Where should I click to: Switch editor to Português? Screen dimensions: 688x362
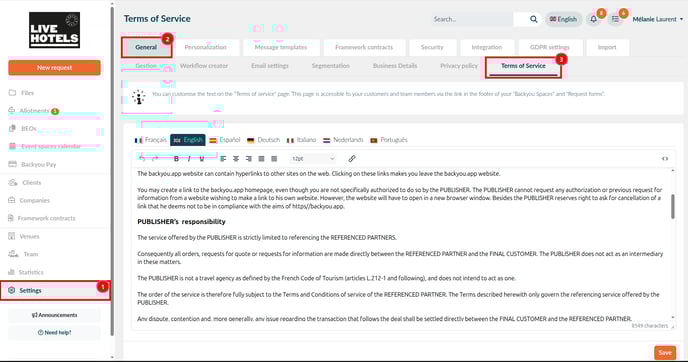pos(389,140)
